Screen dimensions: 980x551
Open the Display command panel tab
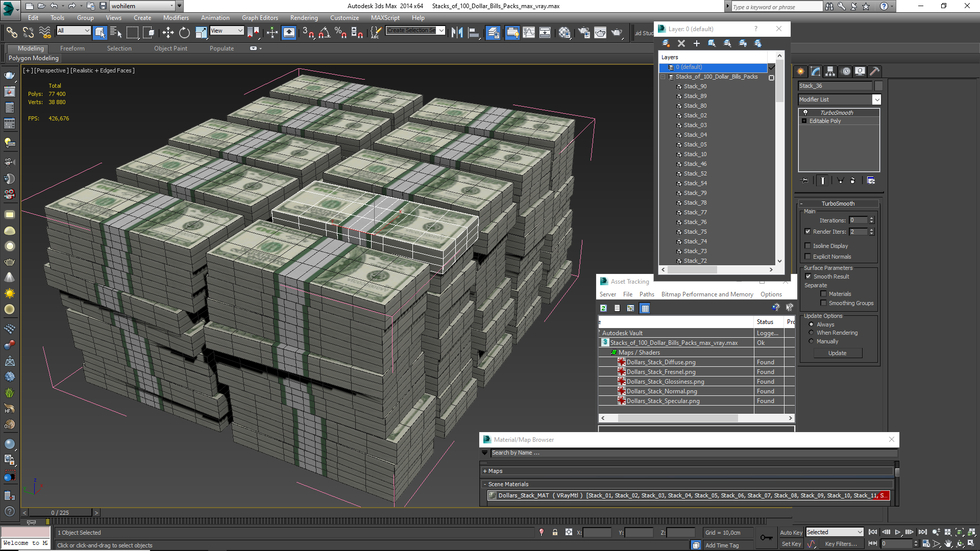pyautogui.click(x=860, y=71)
